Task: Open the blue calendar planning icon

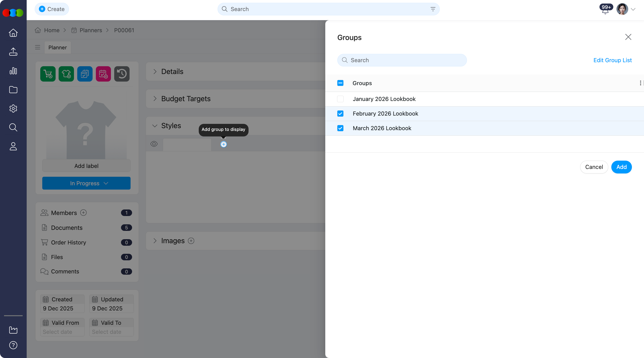Action: click(x=85, y=74)
